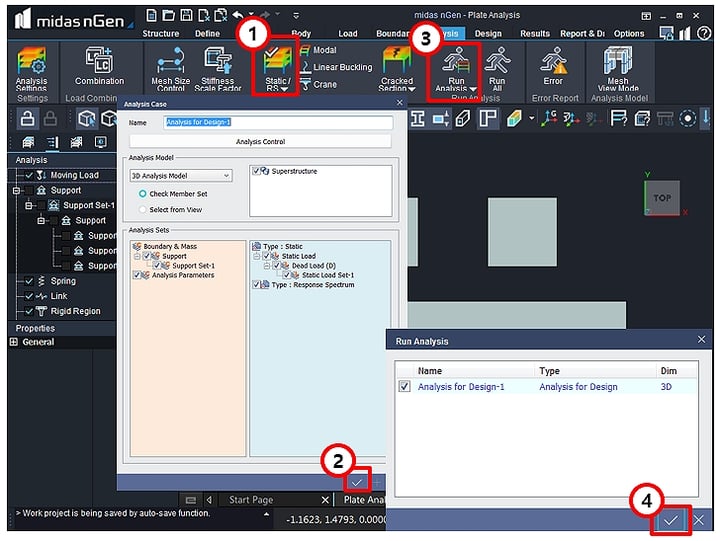This screenshot has width=720, height=541.
Task: Collapse the Static Load node
Action: click(x=257, y=256)
